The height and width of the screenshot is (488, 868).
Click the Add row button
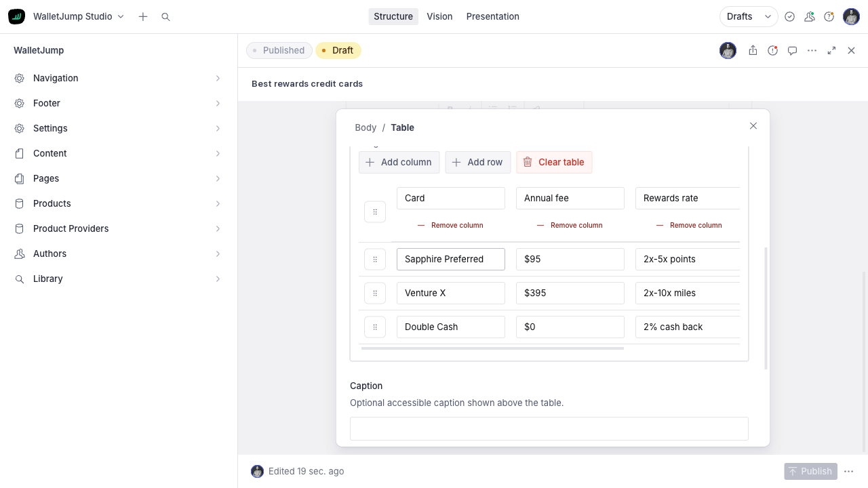(x=478, y=162)
